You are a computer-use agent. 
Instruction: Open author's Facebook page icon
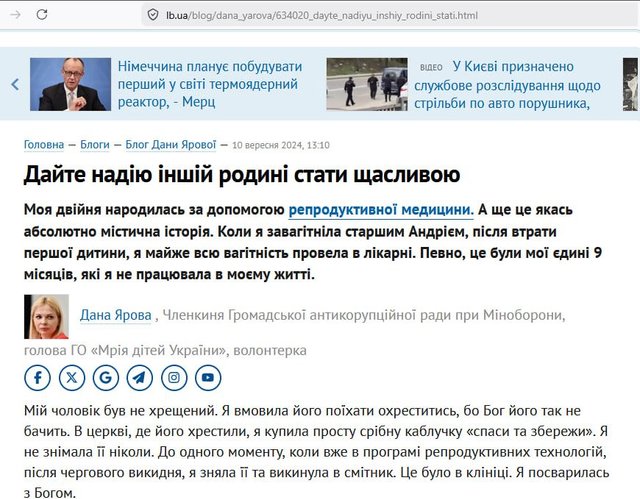37,378
